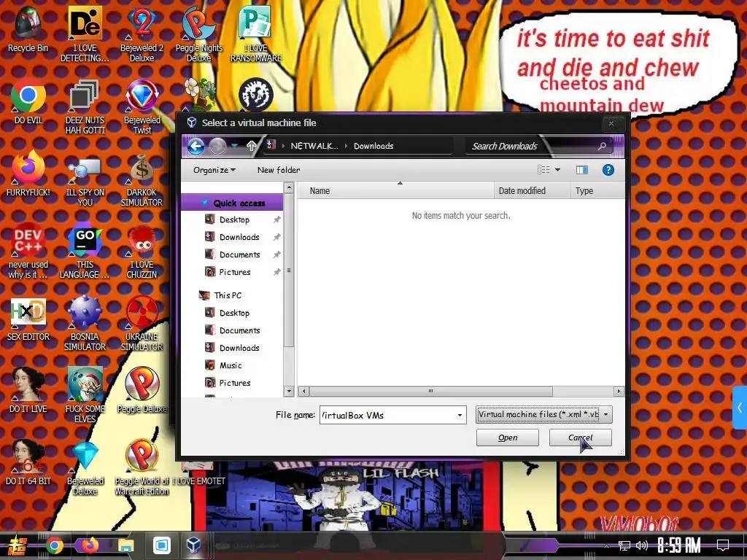The image size is (747, 560).
Task: Expand the File name history dropdown
Action: coord(460,415)
